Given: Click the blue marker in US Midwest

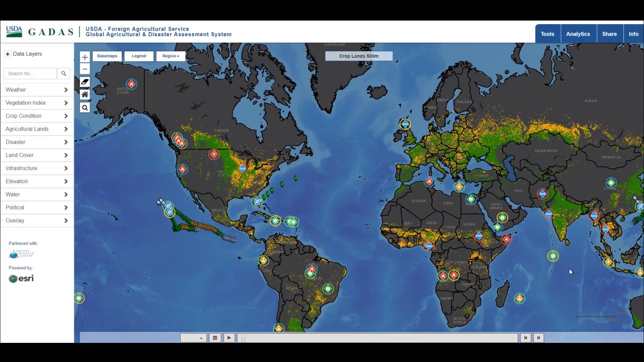Looking at the screenshot, I should tap(243, 168).
